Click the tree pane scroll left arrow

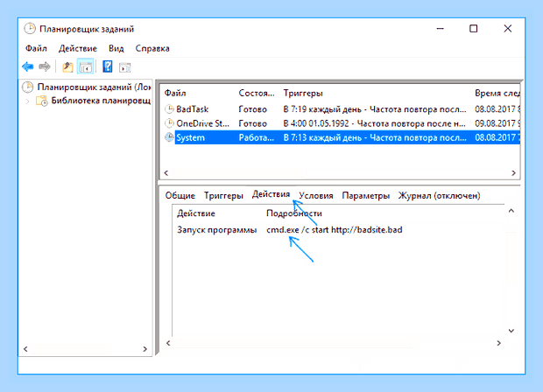coord(25,349)
